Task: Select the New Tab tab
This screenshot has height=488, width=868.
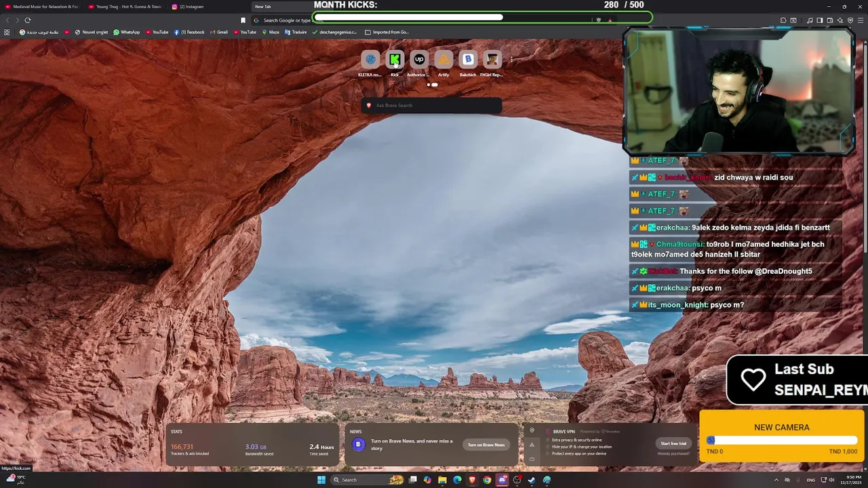Action: pyautogui.click(x=281, y=7)
